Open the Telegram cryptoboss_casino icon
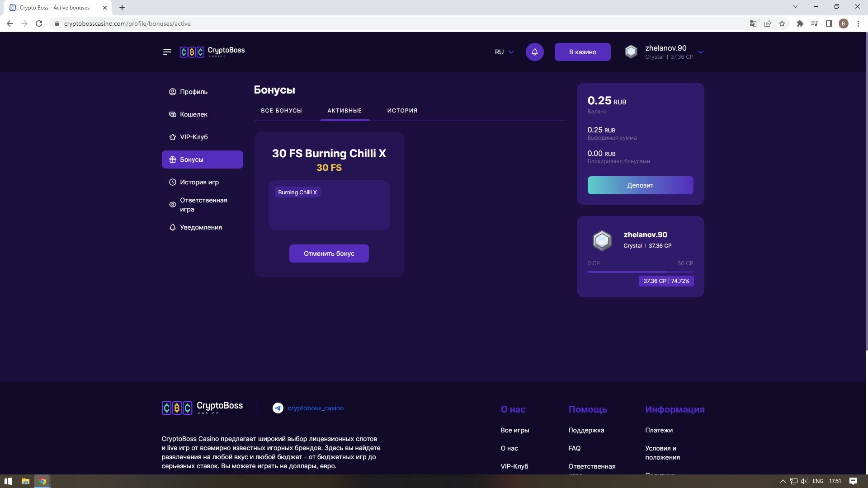This screenshot has height=488, width=868. tap(278, 408)
